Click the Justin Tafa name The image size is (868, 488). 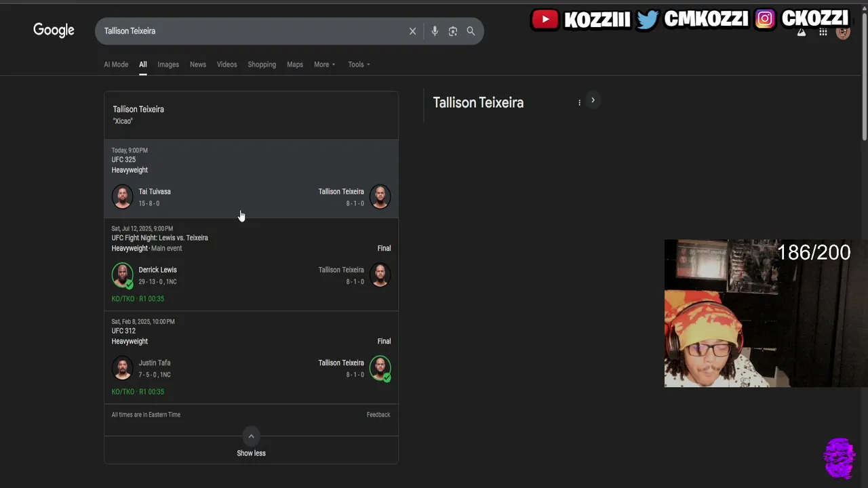pos(155,363)
